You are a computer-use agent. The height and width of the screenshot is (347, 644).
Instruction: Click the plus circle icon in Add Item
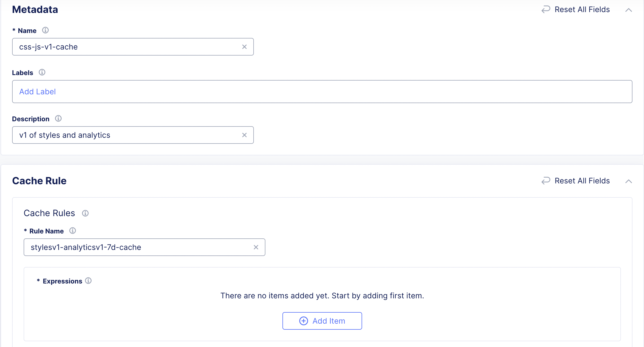coord(303,321)
